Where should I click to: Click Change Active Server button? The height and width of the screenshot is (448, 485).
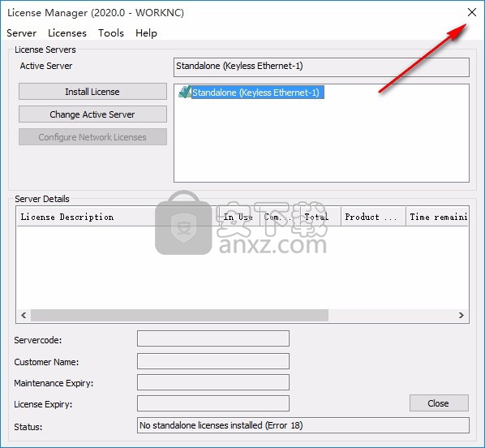[x=92, y=114]
